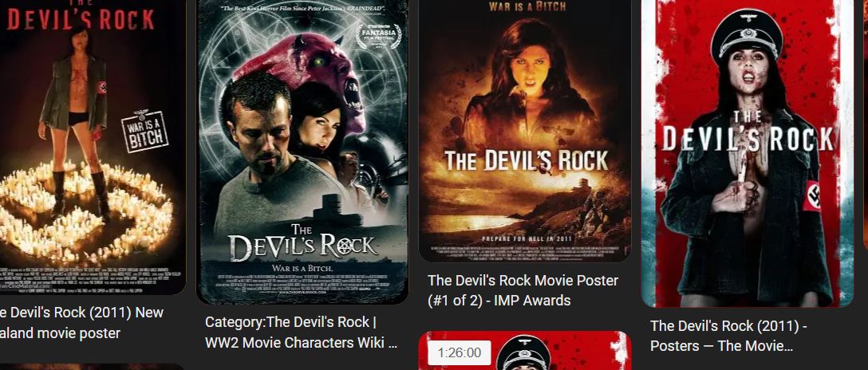The width and height of the screenshot is (868, 370).
Task: Click the 'Prepare for Hell in 2011' text
Action: (524, 238)
